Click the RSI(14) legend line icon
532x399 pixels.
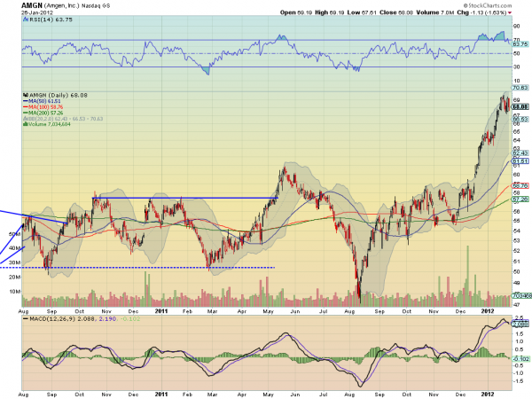pos(26,20)
